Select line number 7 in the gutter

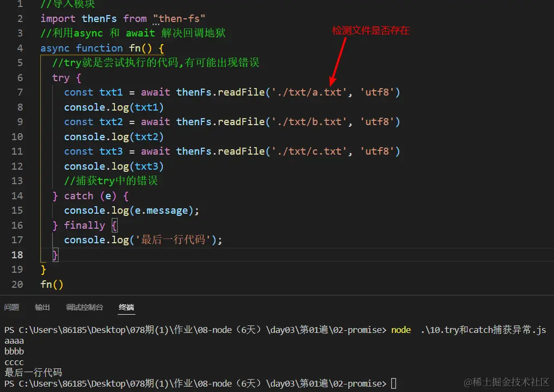point(20,92)
